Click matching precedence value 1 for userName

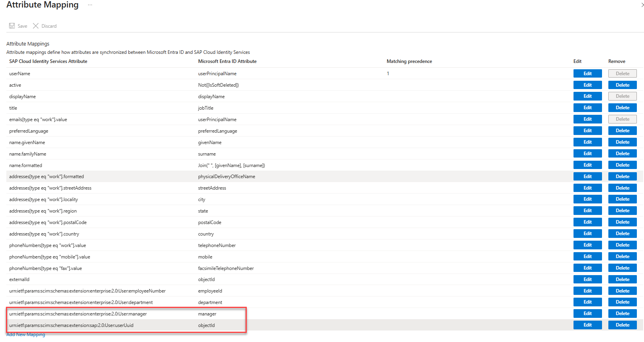(388, 74)
